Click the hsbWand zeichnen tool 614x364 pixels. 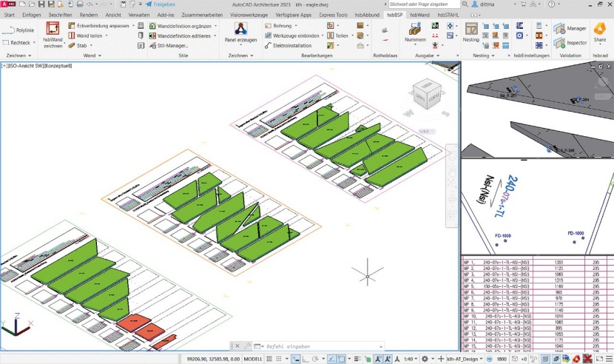pos(53,34)
